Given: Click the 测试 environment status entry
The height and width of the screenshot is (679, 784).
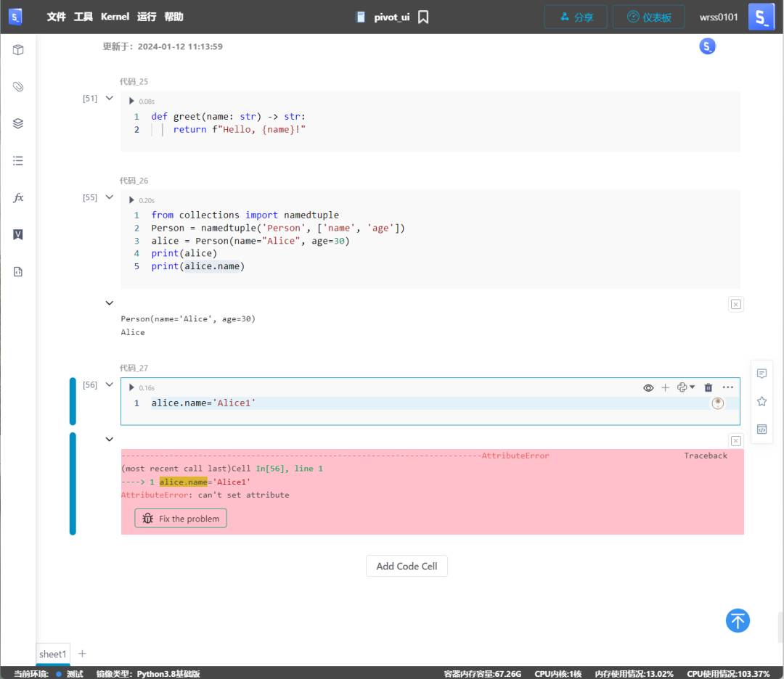Looking at the screenshot, I should (x=70, y=673).
